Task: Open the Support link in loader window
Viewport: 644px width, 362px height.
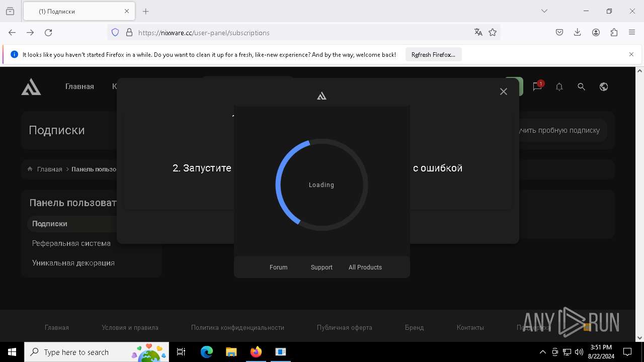Action: [x=321, y=267]
